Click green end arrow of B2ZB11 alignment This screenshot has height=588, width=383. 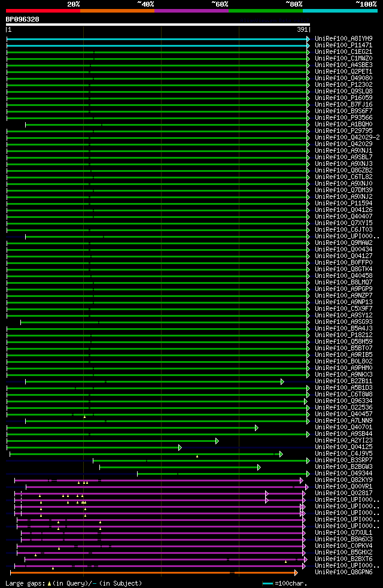(282, 382)
